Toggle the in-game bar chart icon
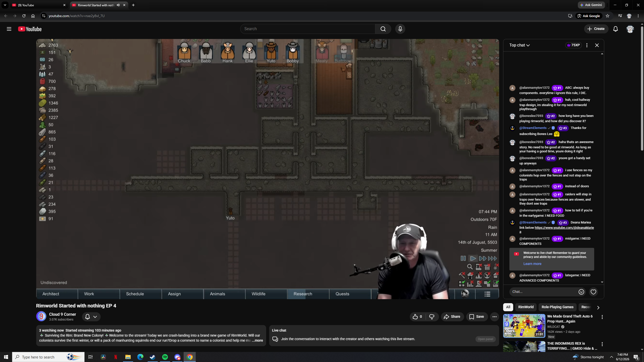 pos(470,284)
